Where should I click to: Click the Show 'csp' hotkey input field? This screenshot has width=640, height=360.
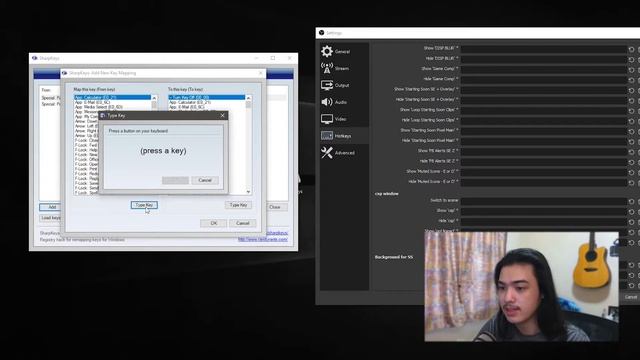[544, 211]
